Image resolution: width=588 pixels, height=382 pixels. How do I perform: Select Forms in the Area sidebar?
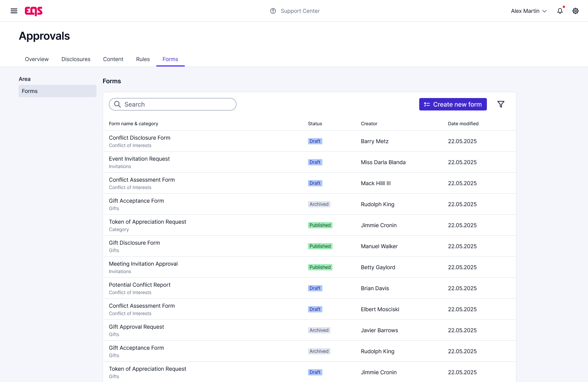pyautogui.click(x=57, y=91)
